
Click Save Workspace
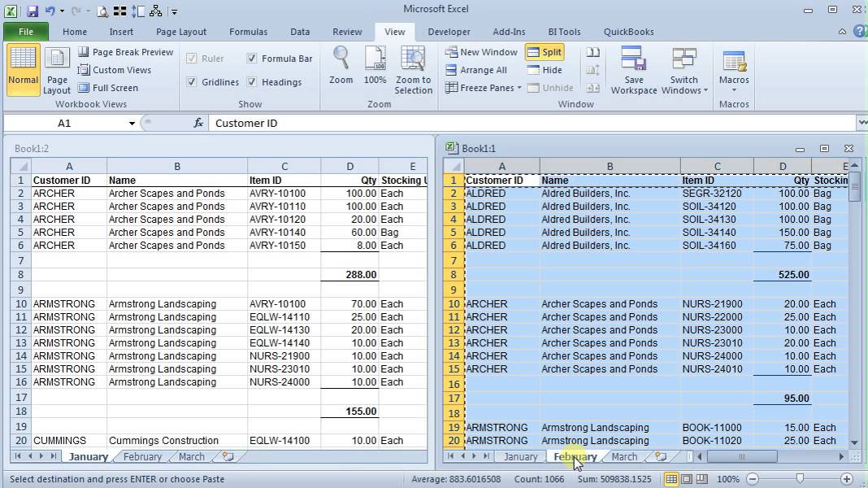click(634, 70)
